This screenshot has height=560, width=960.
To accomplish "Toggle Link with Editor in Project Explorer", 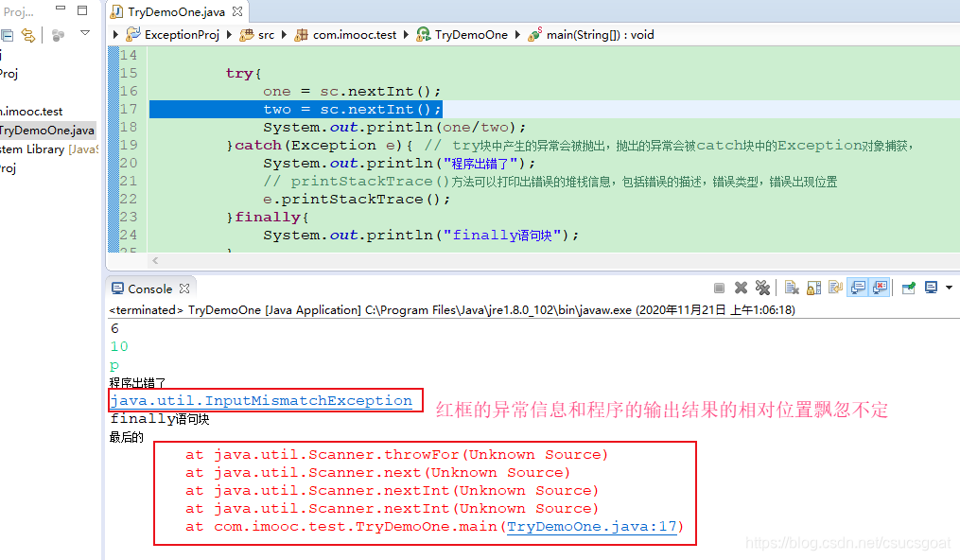I will tap(28, 33).
